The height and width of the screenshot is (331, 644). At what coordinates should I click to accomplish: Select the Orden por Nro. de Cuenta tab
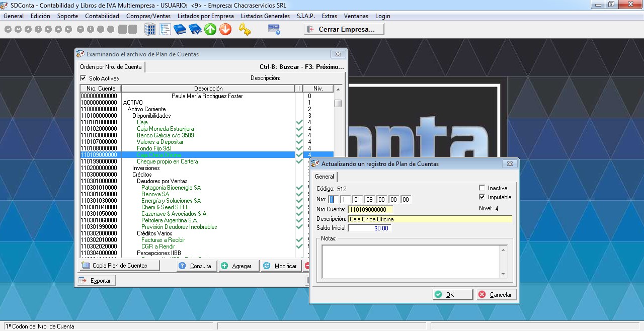point(111,67)
